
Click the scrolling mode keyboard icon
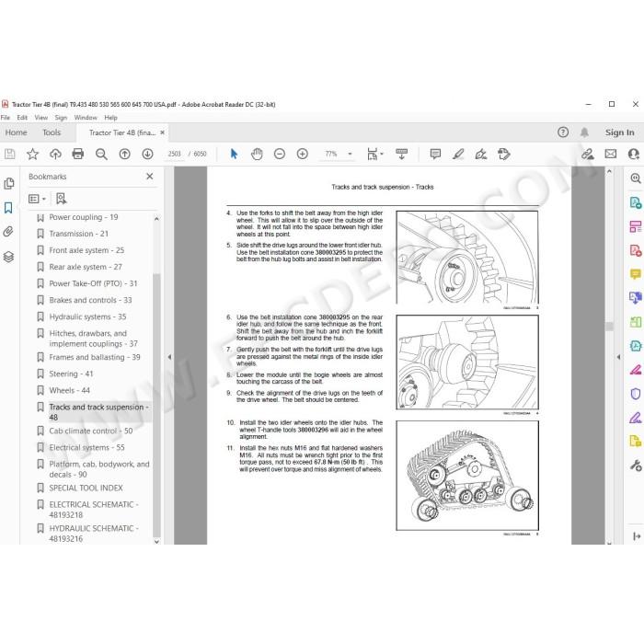[x=401, y=154]
